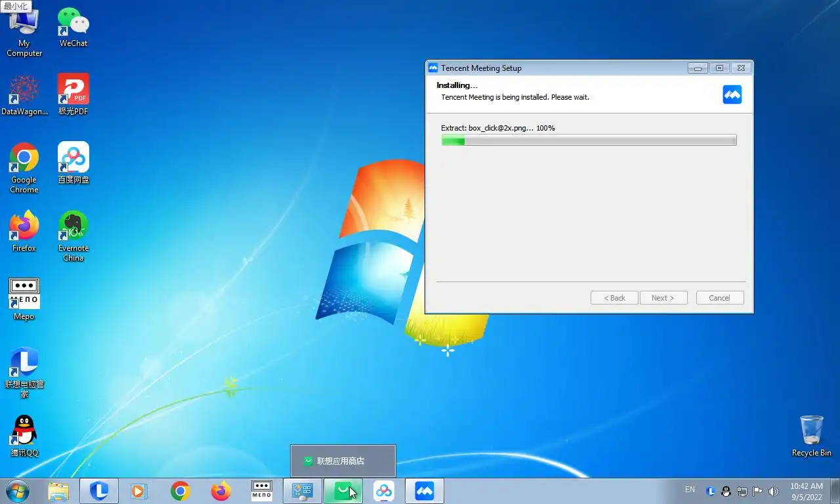840x504 pixels.
Task: Open network status tray icon
Action: click(742, 491)
